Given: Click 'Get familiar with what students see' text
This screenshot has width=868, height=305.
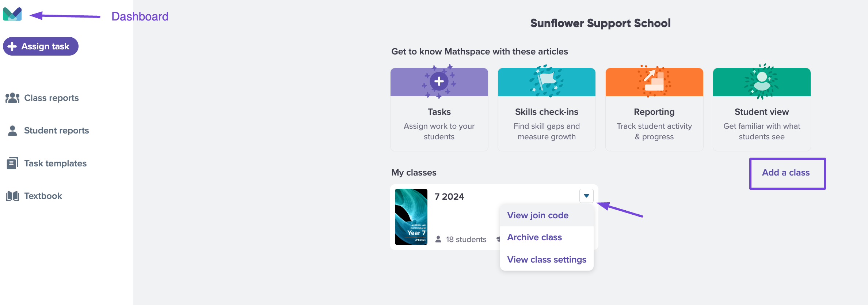Looking at the screenshot, I should [x=762, y=131].
